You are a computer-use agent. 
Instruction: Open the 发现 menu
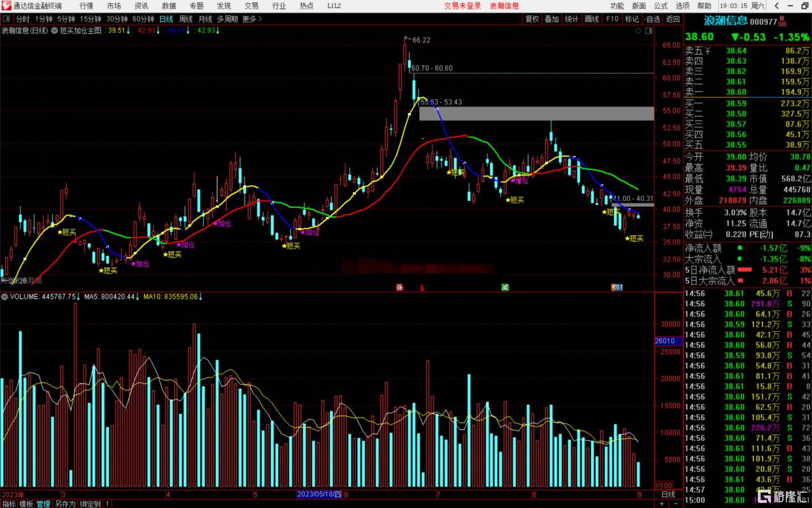pyautogui.click(x=224, y=6)
